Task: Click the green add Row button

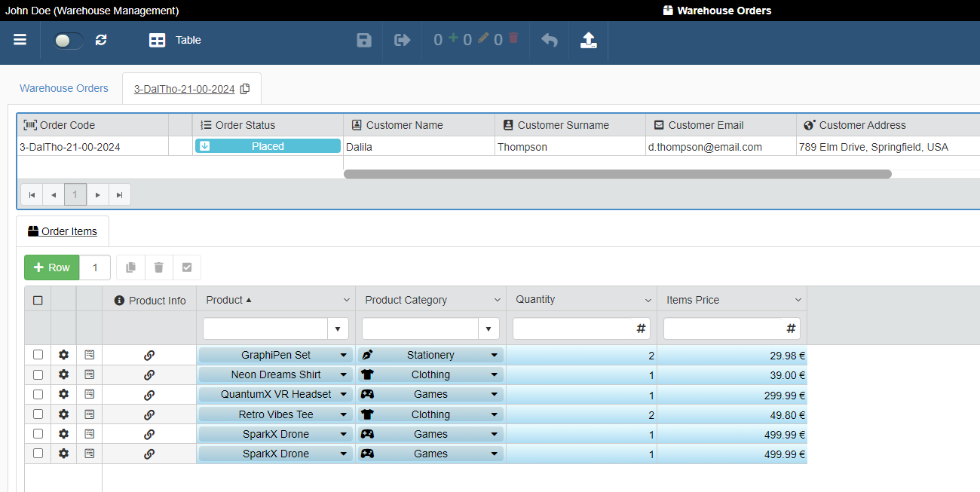Action: coord(52,267)
